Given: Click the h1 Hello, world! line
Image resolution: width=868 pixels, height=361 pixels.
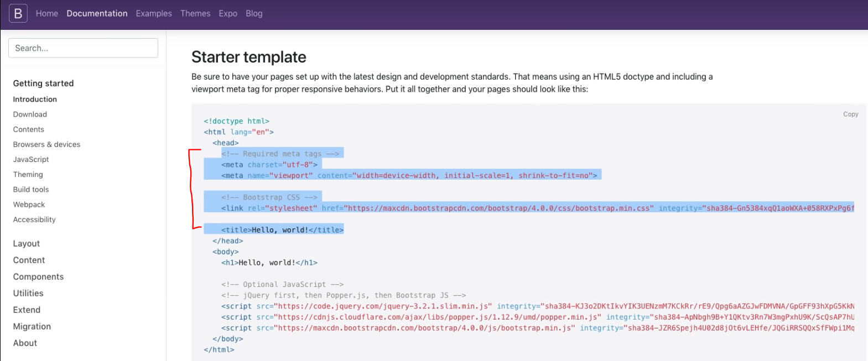Looking at the screenshot, I should coord(269,263).
